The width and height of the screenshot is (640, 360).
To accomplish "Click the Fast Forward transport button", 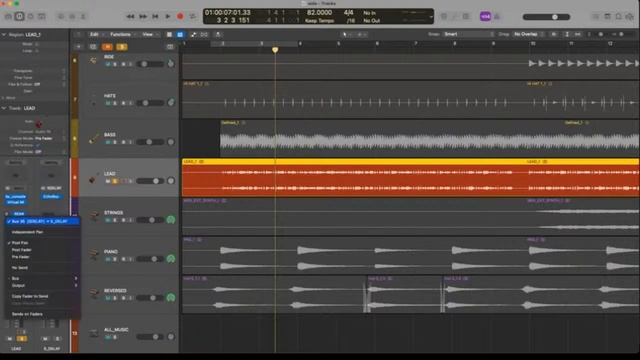I will pyautogui.click(x=143, y=17).
